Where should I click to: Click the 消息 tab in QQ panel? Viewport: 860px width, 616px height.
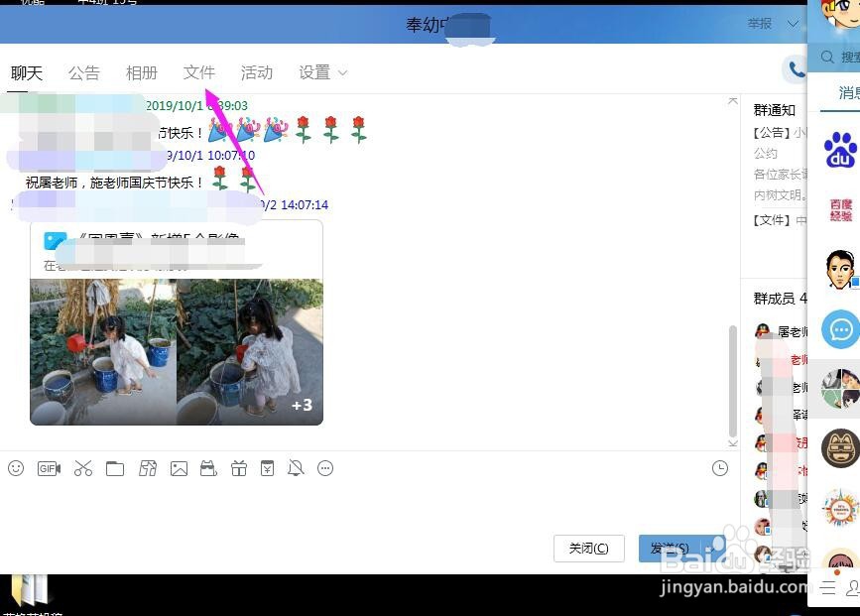tap(848, 92)
